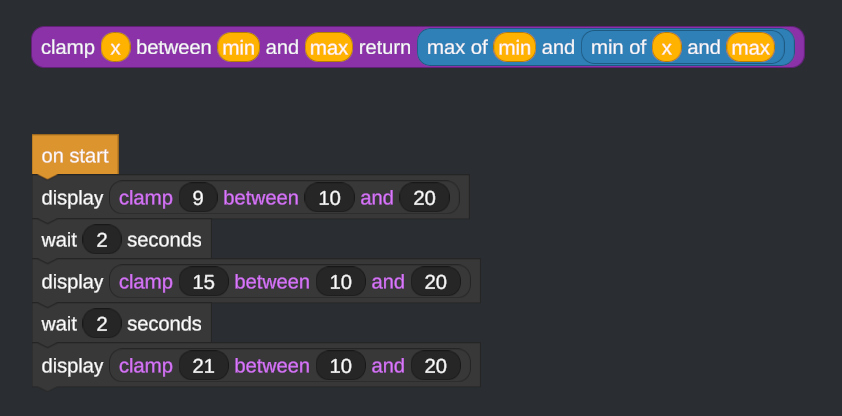842x416 pixels.
Task: Click the value 15 in the second clamp call
Action: [x=204, y=282]
